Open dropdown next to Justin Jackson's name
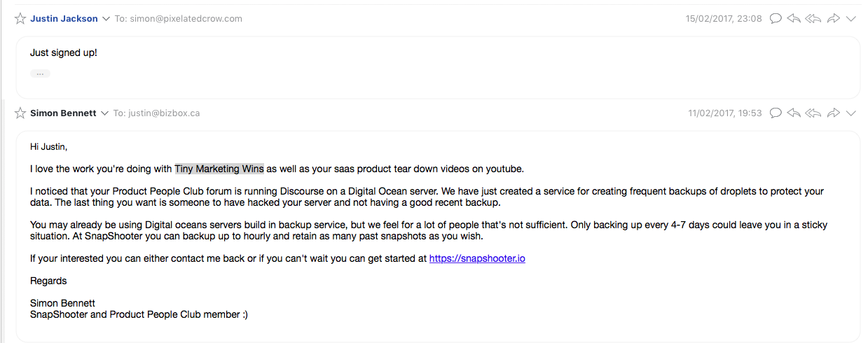 [106, 19]
